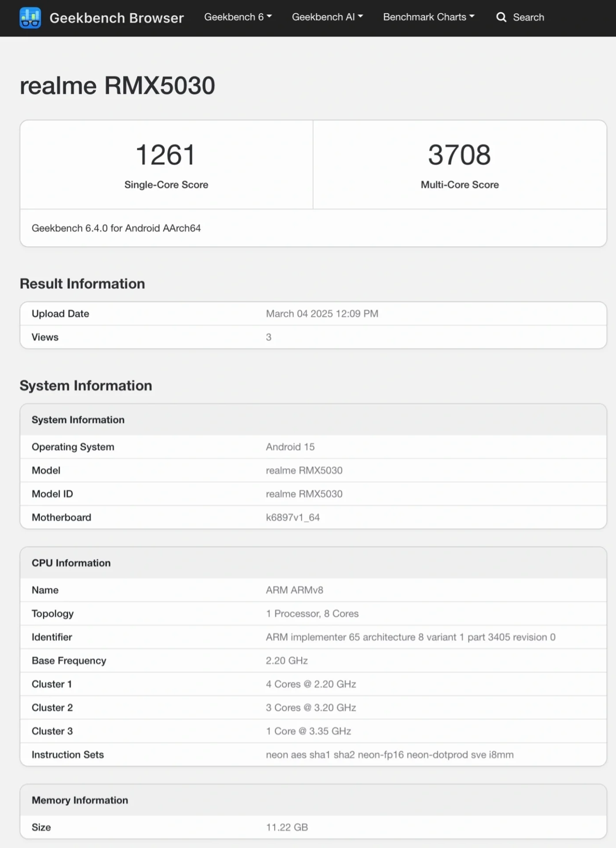Click the Instruction Sets value row
This screenshot has height=848, width=616.
coord(389,754)
